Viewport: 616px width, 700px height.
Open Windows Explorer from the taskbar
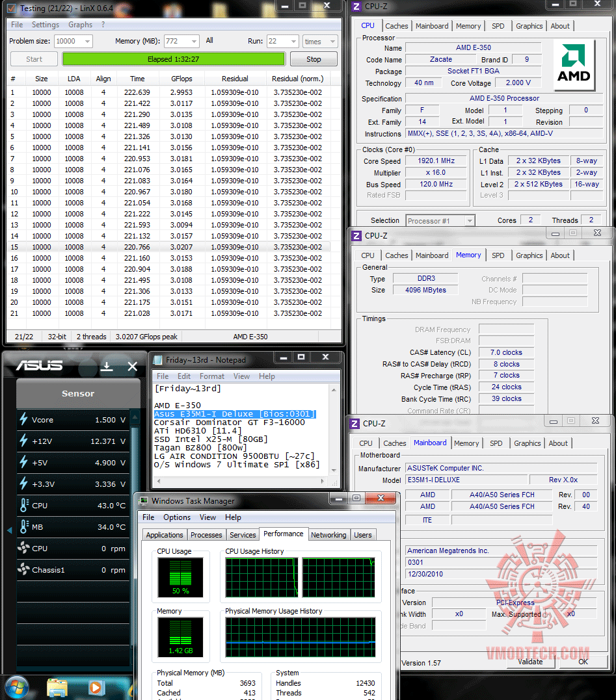58,688
